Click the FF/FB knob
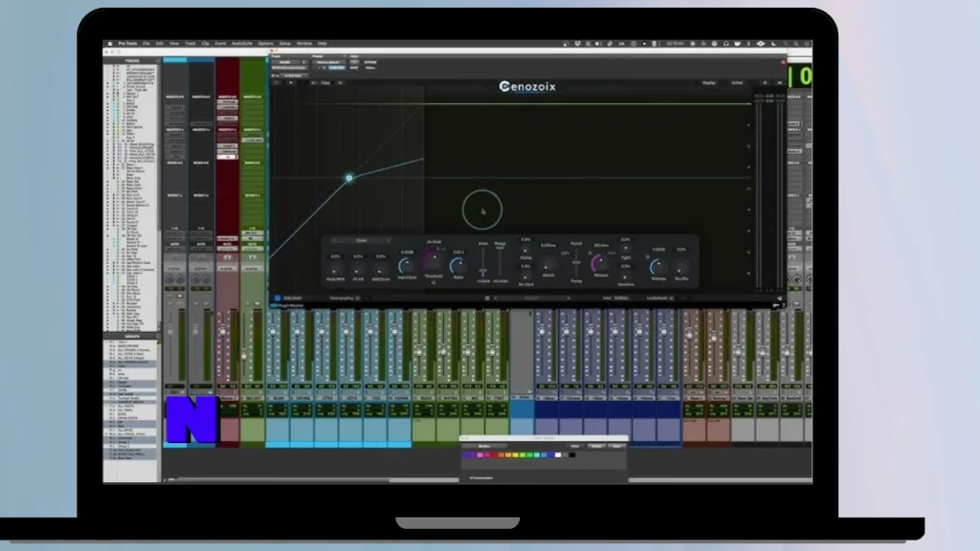This screenshot has height=551, width=980. tap(358, 269)
